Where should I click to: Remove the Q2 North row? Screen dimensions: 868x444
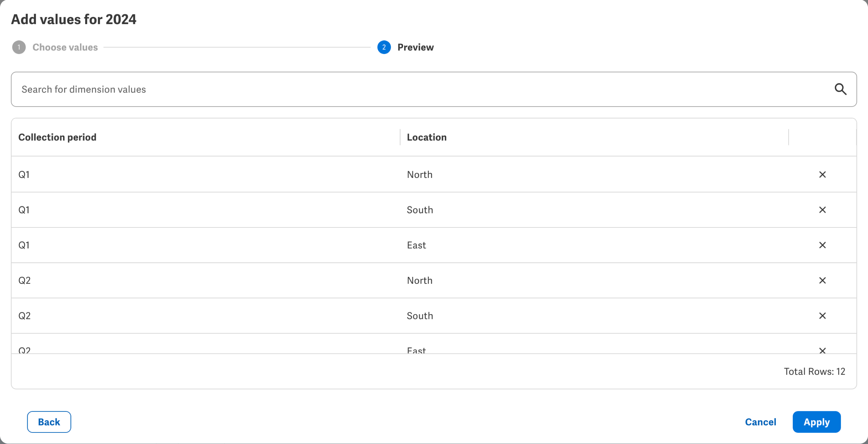click(822, 281)
